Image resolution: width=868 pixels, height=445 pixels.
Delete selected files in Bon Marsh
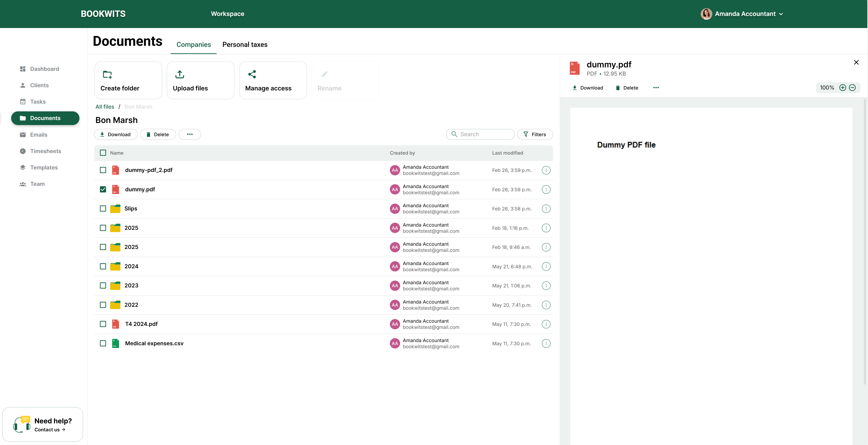click(158, 135)
